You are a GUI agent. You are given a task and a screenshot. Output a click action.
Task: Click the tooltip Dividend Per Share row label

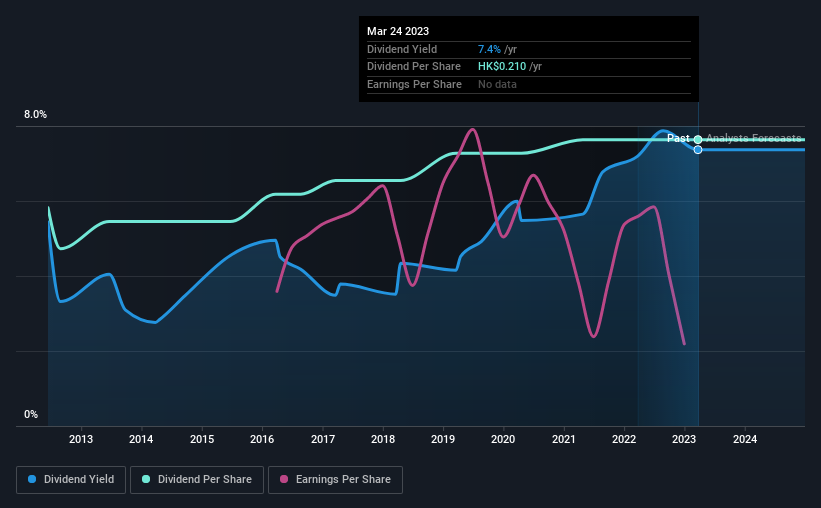[414, 67]
